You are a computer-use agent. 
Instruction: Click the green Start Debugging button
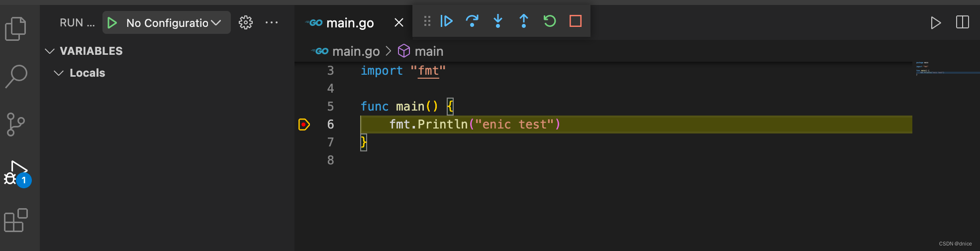(112, 23)
